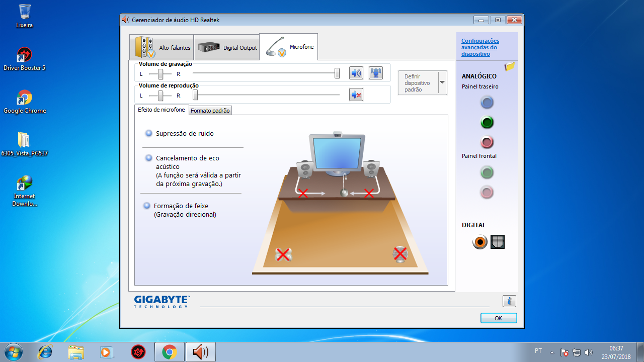
Task: Open the media player taskbar icon
Action: (107, 352)
